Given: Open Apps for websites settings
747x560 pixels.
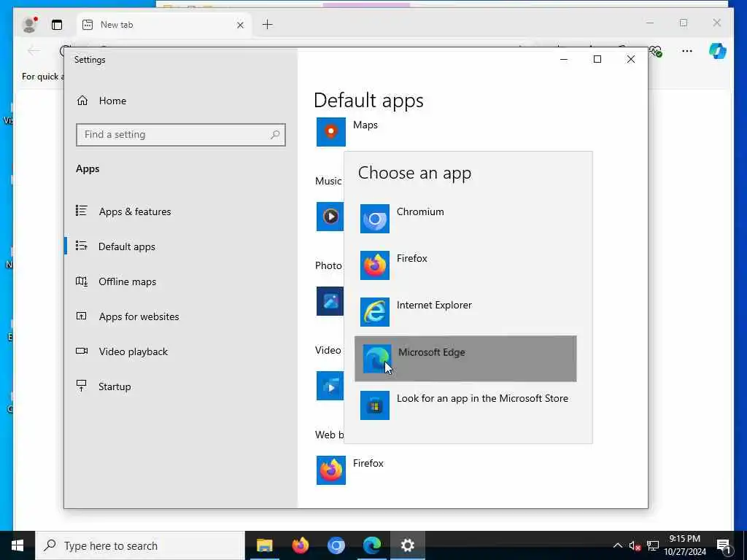Looking at the screenshot, I should pos(181,316).
